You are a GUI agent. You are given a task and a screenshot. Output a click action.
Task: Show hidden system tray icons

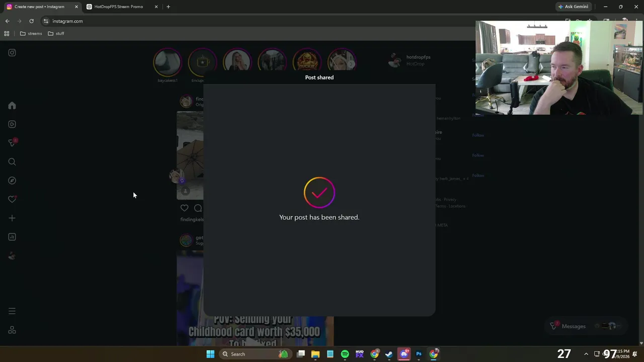point(586,354)
